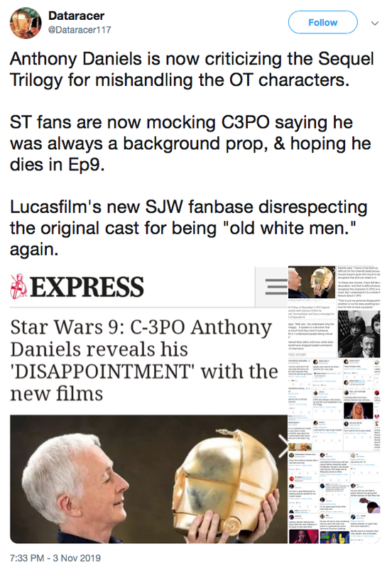Click the 7:33 PM - 3 Nov 2019 timestamp

pos(55,558)
